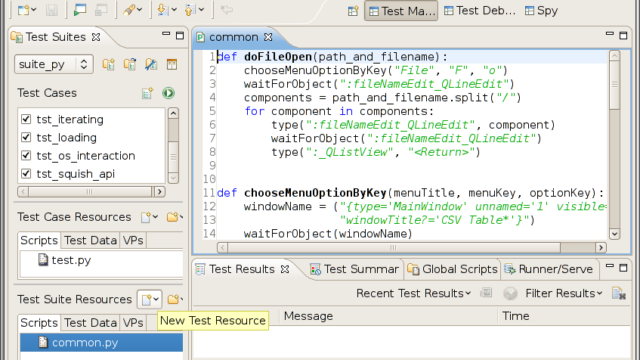Minimize the Test Suites view

coord(166,34)
